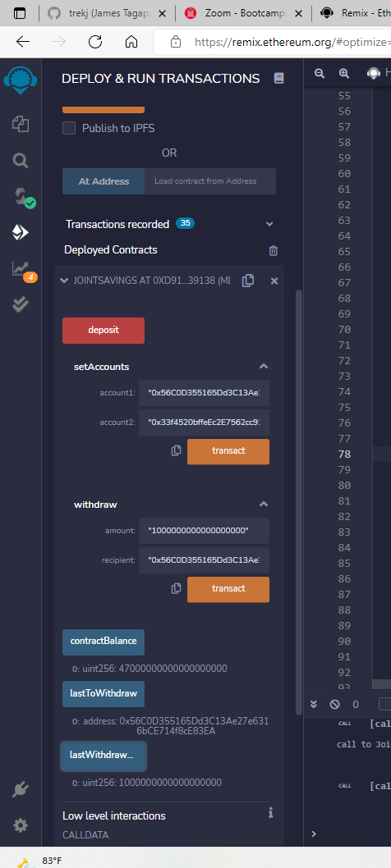The image size is (391, 868).
Task: Open browser tab actions menu icon
Action: point(20,13)
